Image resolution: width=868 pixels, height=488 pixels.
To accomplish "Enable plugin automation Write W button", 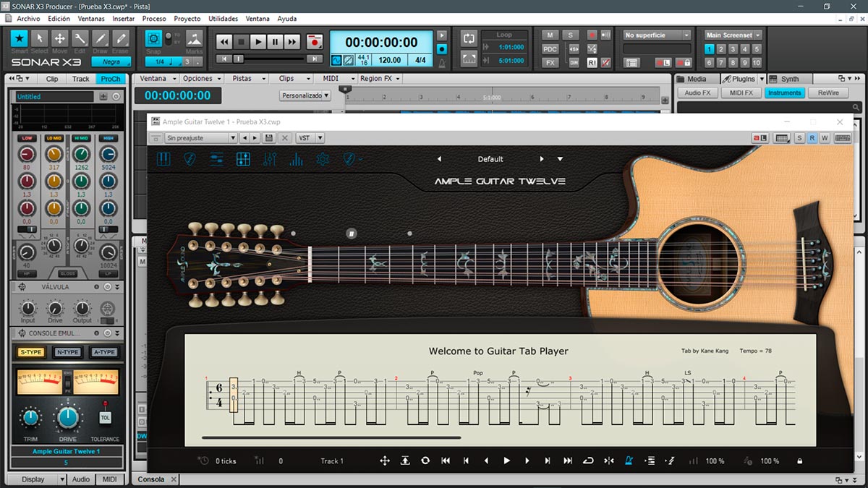I will (x=825, y=137).
